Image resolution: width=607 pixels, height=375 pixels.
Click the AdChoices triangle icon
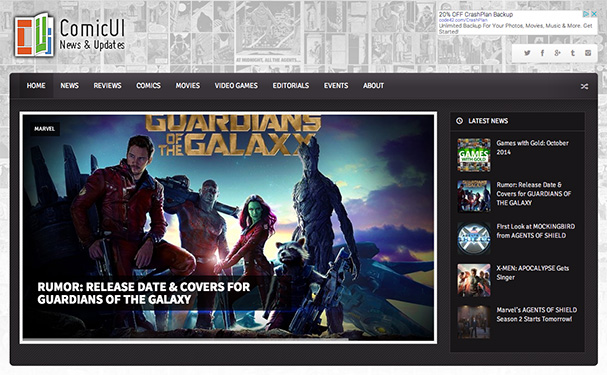coord(586,14)
